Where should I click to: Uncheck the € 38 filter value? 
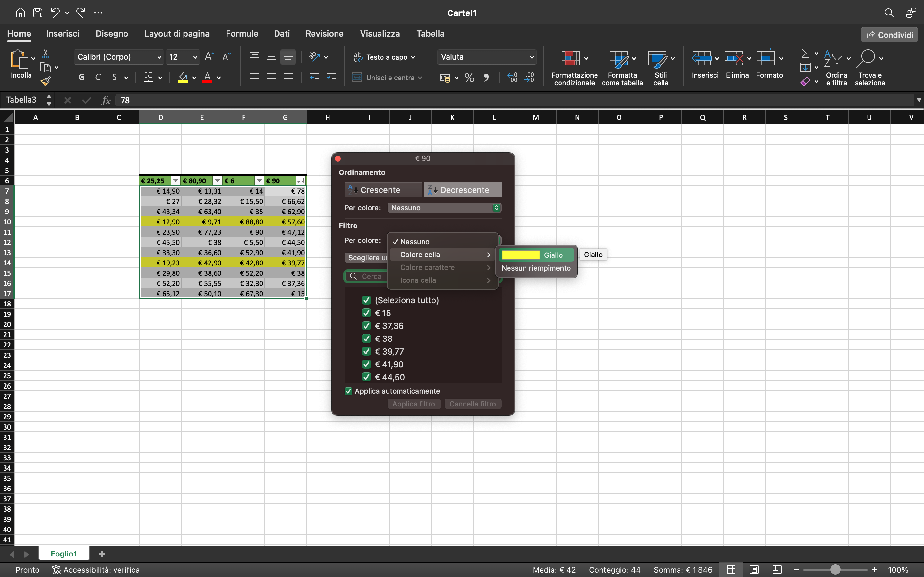[366, 339]
